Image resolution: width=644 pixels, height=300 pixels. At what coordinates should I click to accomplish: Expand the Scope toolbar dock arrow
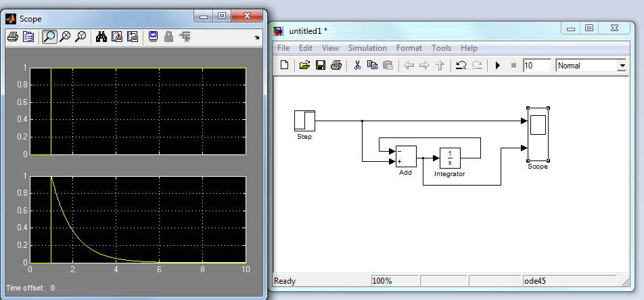(256, 38)
